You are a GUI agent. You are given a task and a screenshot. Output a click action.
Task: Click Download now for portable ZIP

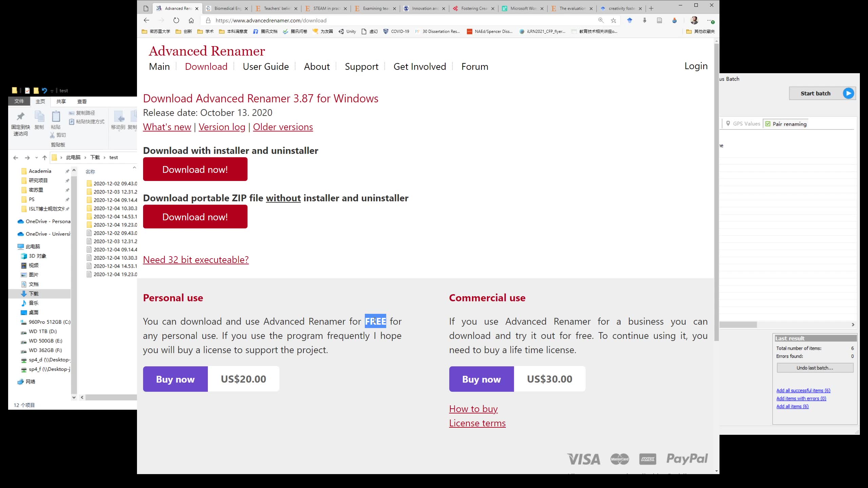tap(195, 217)
